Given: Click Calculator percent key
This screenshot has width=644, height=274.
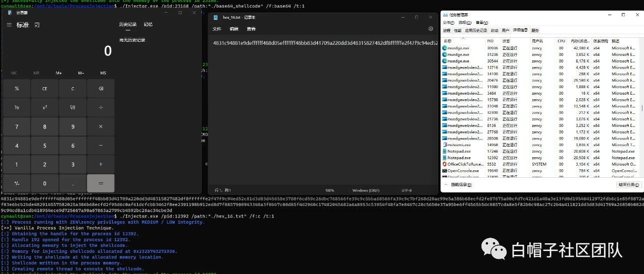Looking at the screenshot, I should (x=17, y=89).
